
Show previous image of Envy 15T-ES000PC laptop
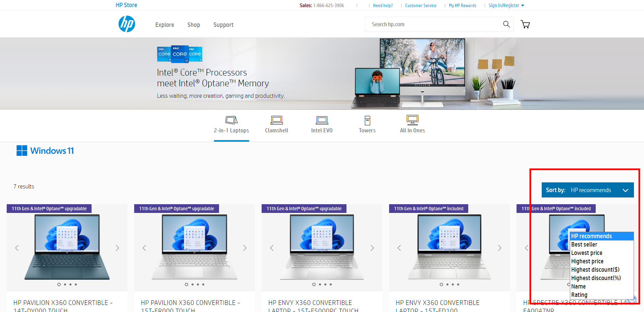[272, 248]
